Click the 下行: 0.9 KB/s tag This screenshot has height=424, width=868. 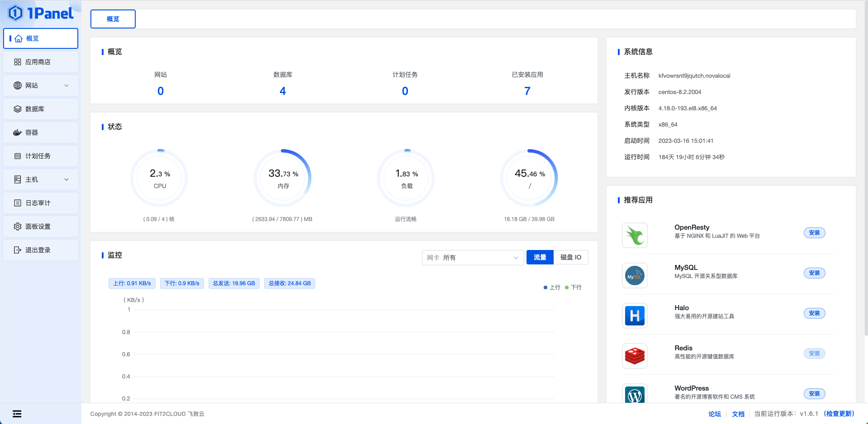(182, 283)
